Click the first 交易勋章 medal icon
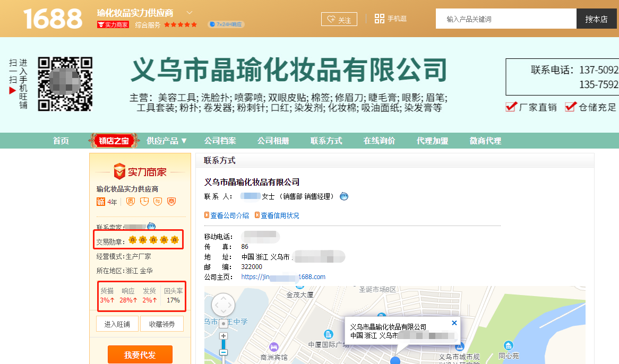 133,240
